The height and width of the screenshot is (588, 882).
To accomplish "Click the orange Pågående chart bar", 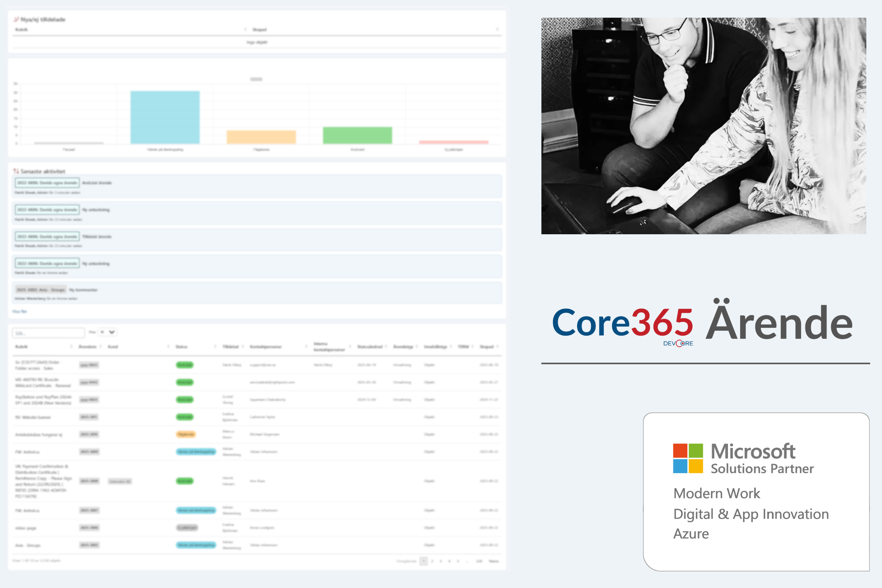I will point(261,137).
